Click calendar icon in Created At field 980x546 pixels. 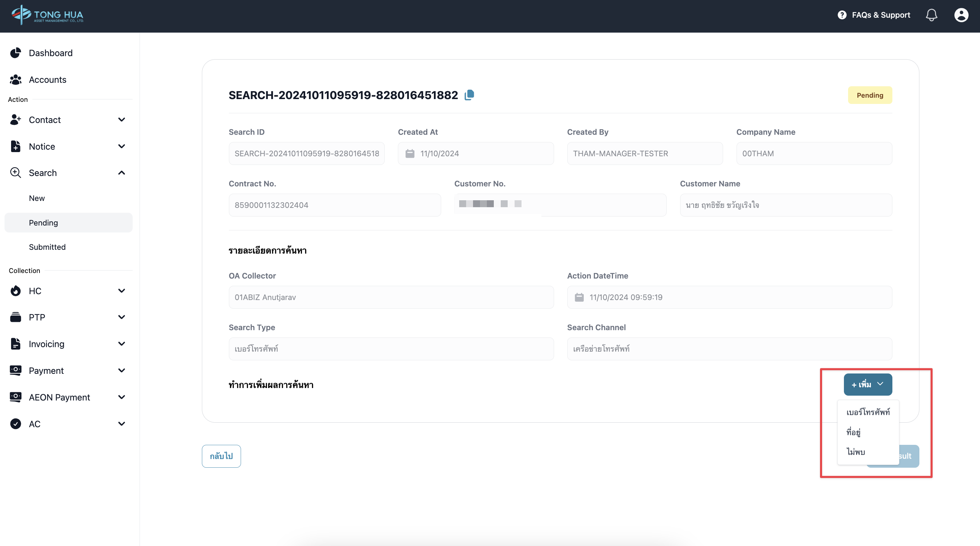click(410, 153)
